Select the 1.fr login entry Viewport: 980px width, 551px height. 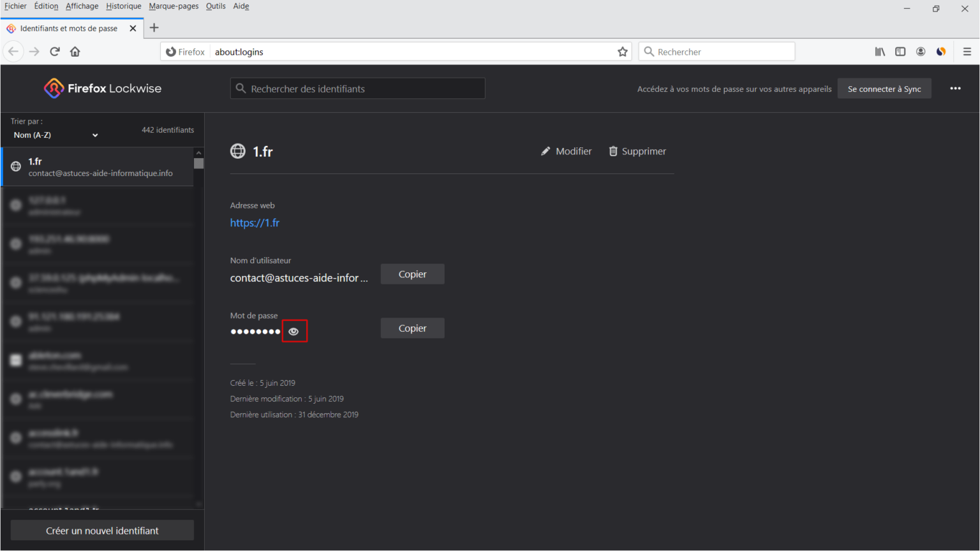click(98, 167)
